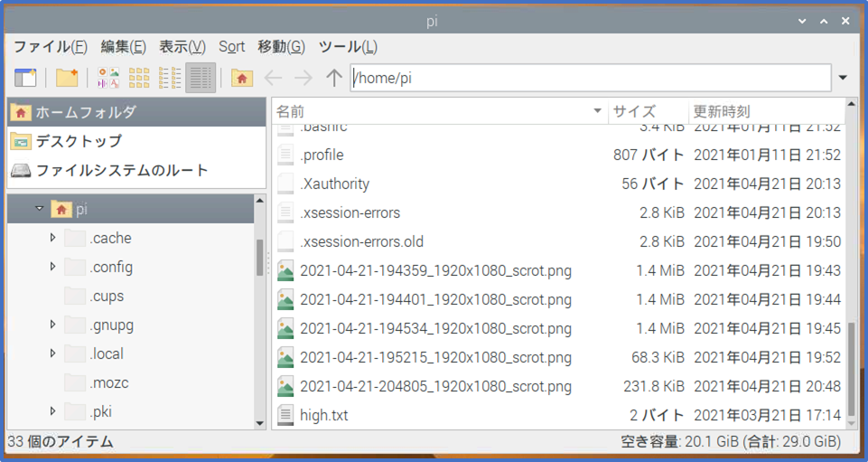
Task: Go forward to next folder
Action: click(303, 78)
